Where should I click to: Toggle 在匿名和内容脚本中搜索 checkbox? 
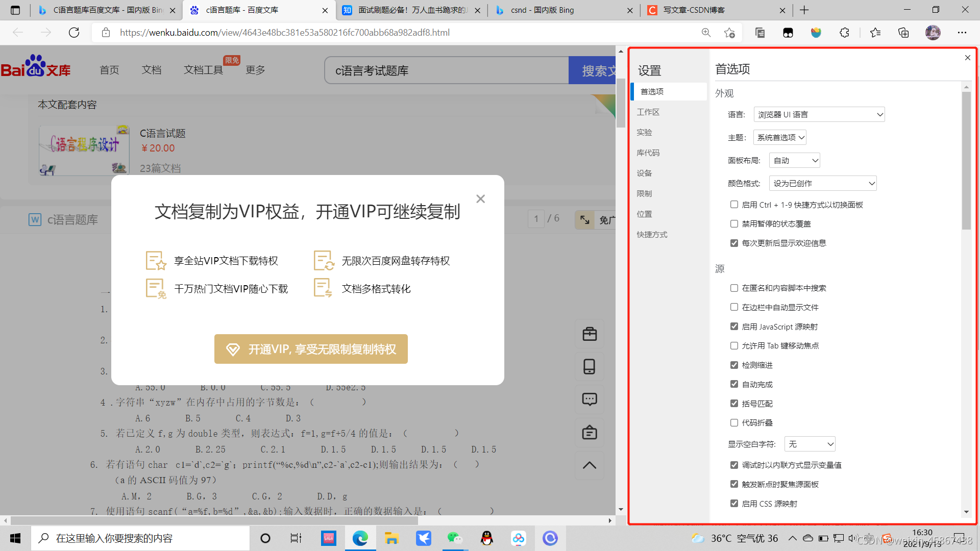(734, 288)
